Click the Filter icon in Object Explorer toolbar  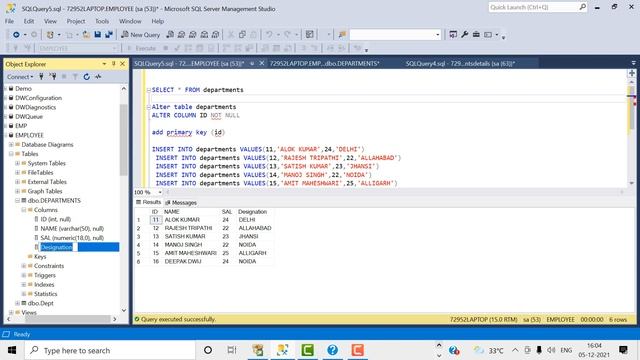(75, 76)
